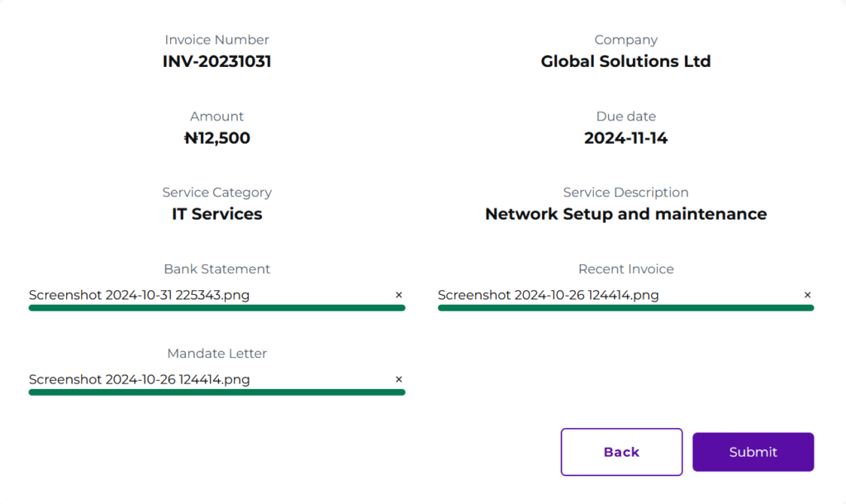
Task: Delete the Mandate Letter attachment
Action: pyautogui.click(x=398, y=379)
